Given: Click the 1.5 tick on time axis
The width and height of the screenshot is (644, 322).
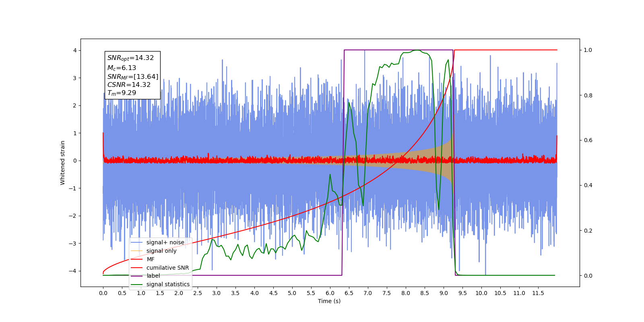Looking at the screenshot, I should pyautogui.click(x=160, y=293).
